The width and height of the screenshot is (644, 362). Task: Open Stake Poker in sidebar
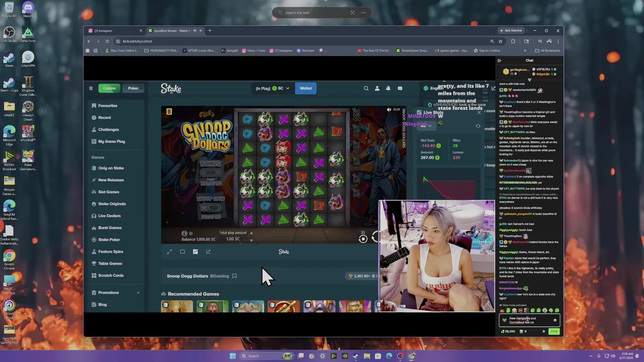click(106, 240)
